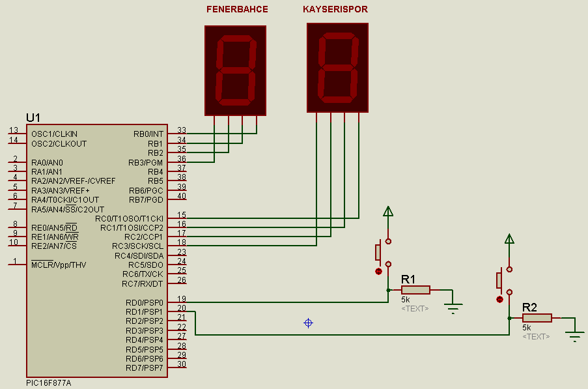Screen dimensions: 588x389
Task: Select the 5k value under R1
Action: click(x=406, y=300)
